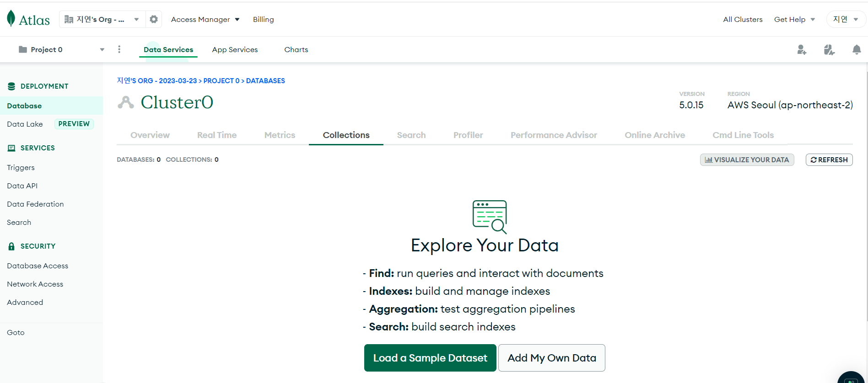Click the Project 0 folder icon
The height and width of the screenshot is (383, 868).
point(23,49)
